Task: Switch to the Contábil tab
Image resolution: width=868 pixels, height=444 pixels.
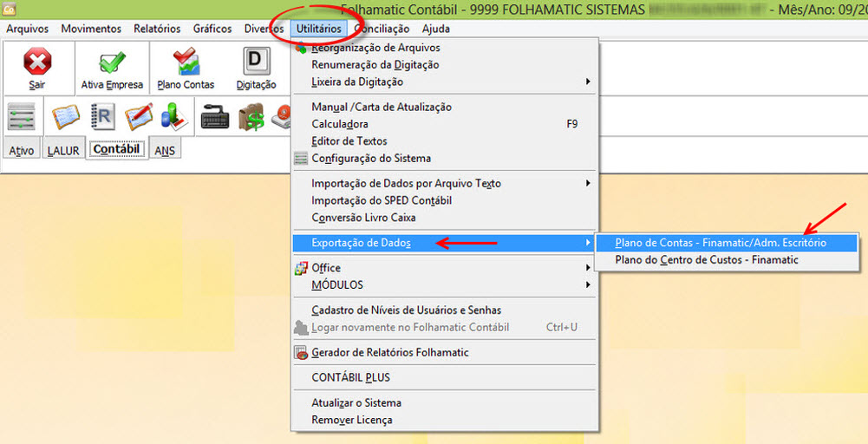Action: point(116,149)
